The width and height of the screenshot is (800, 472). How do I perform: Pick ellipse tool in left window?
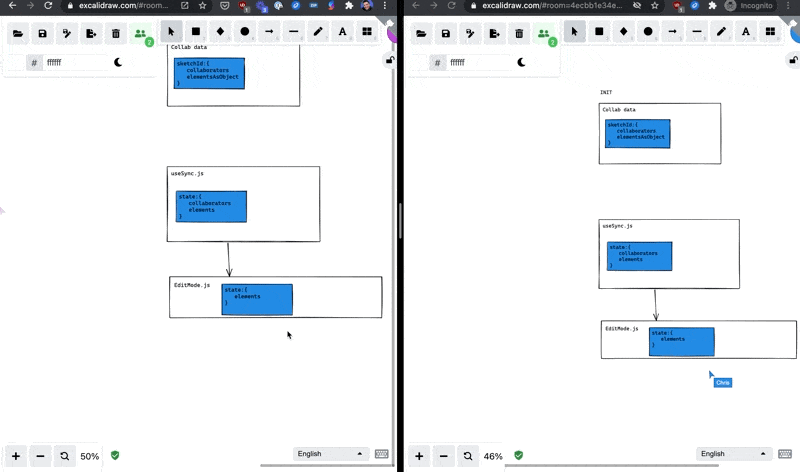244,32
